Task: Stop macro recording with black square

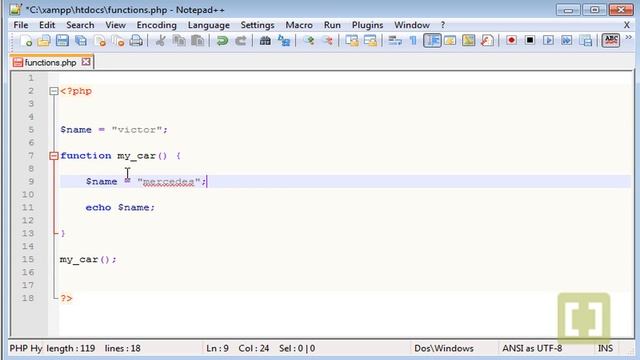Action: [x=530, y=40]
